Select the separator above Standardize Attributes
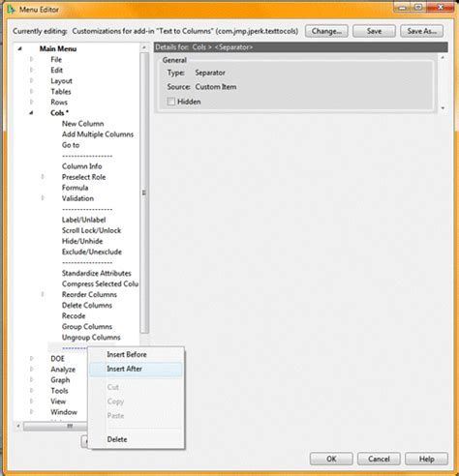Image resolution: width=459 pixels, height=476 pixels. [x=87, y=262]
